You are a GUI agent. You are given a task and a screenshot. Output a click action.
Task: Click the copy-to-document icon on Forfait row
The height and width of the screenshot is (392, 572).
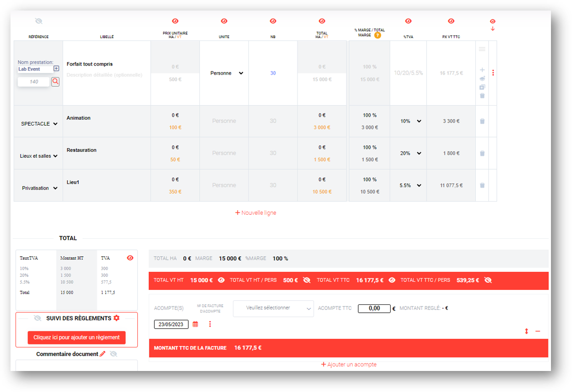click(482, 87)
